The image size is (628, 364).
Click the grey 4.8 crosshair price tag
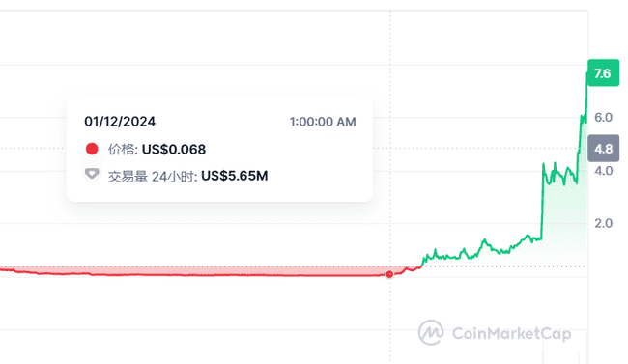click(603, 149)
